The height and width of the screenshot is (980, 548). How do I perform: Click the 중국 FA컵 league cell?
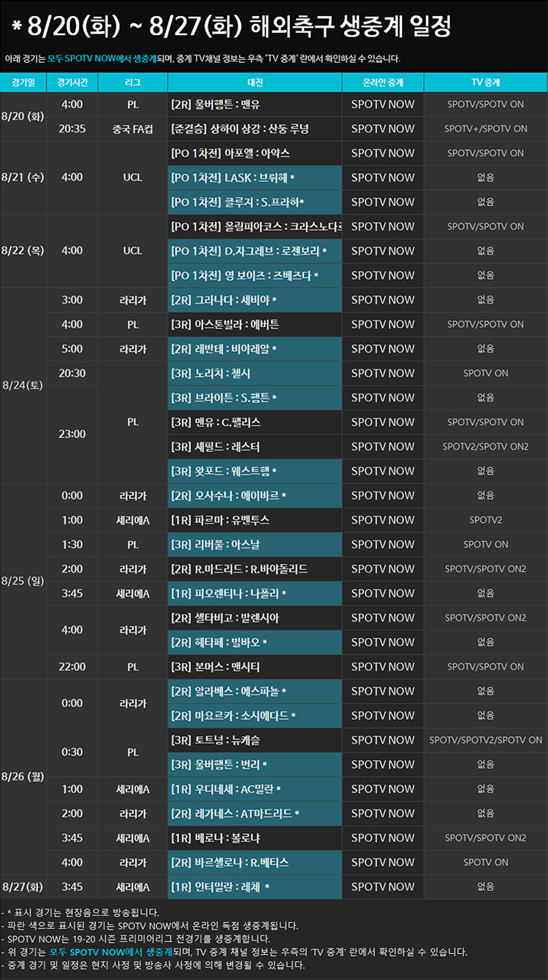point(132,129)
